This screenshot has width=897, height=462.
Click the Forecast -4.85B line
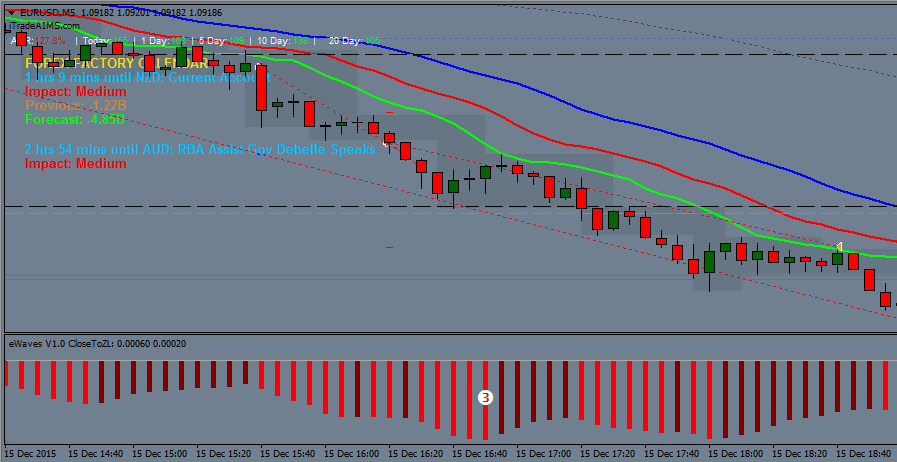click(x=75, y=120)
